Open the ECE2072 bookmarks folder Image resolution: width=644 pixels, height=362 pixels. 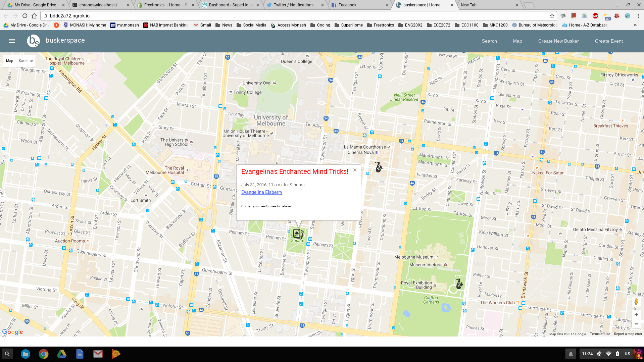coord(439,25)
